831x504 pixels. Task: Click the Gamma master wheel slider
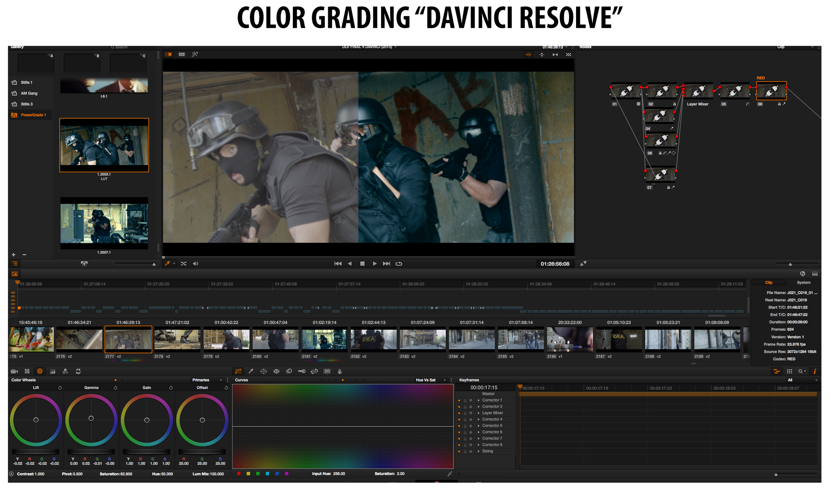pyautogui.click(x=91, y=452)
